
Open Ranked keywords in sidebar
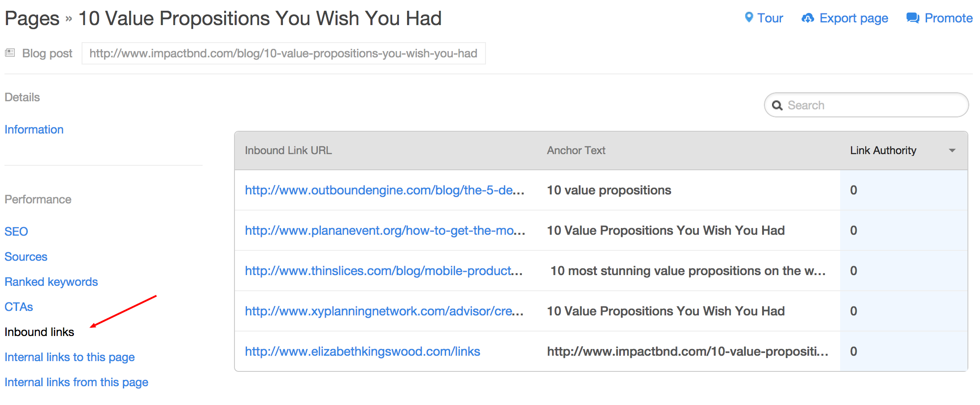(x=51, y=282)
